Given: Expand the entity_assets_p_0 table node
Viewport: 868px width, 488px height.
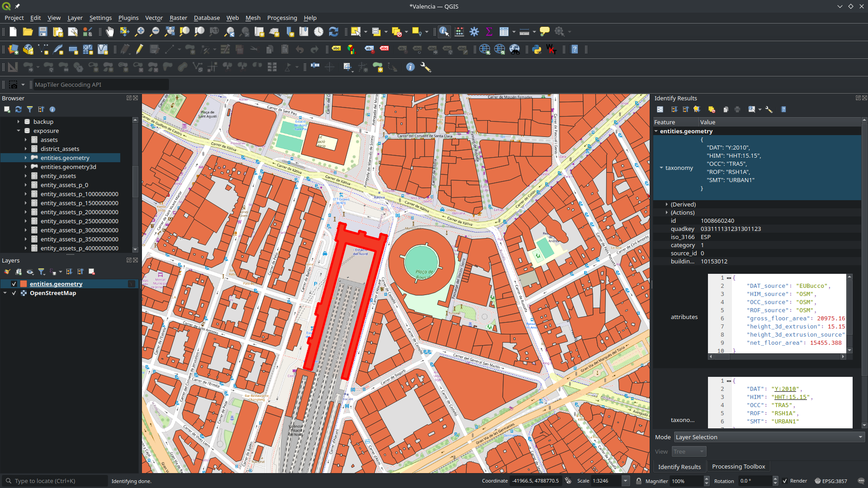Looking at the screenshot, I should click(x=26, y=185).
